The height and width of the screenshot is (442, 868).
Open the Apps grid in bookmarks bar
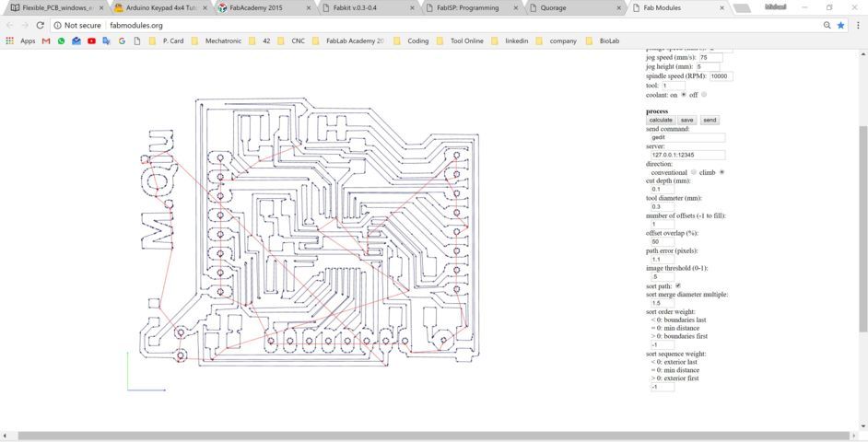(x=9, y=41)
